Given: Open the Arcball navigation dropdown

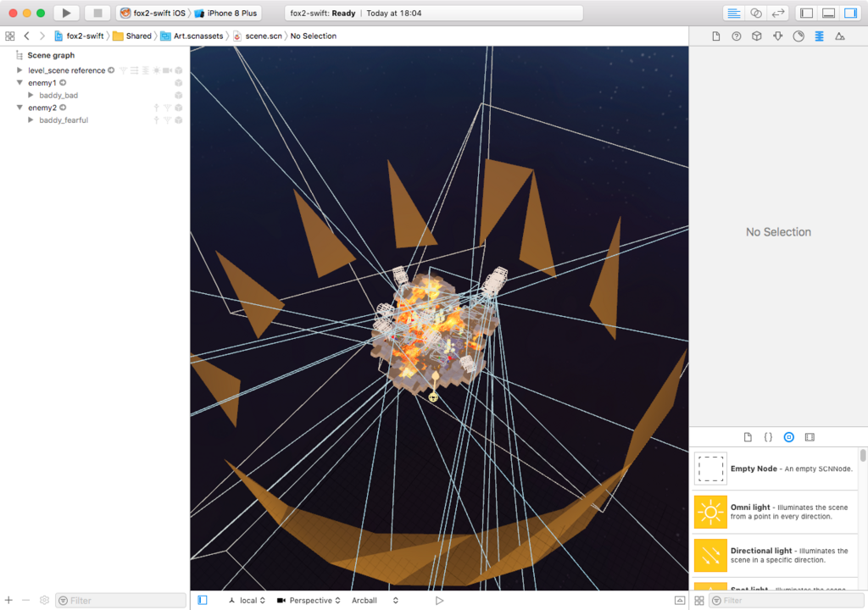Looking at the screenshot, I should (x=375, y=601).
